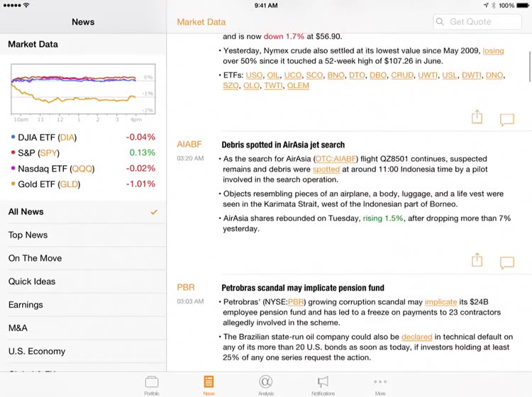The height and width of the screenshot is (397, 532).
Task: Open comments on the AirAsia debris article
Action: [507, 263]
